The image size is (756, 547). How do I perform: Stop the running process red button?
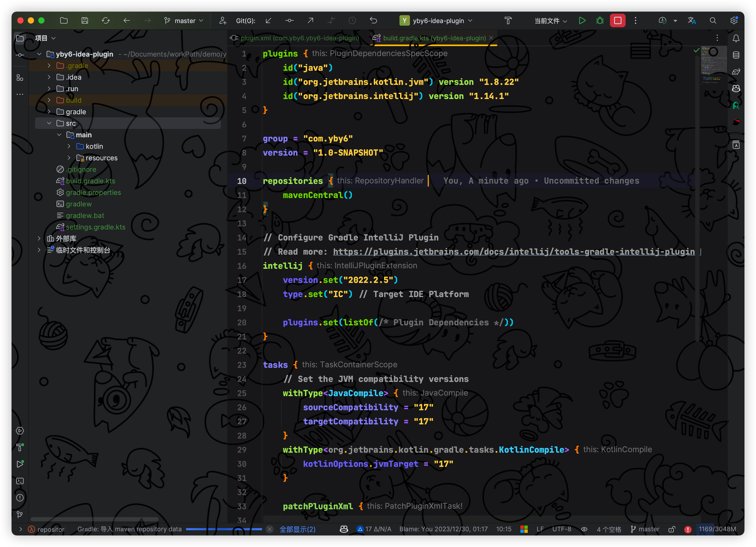point(618,21)
